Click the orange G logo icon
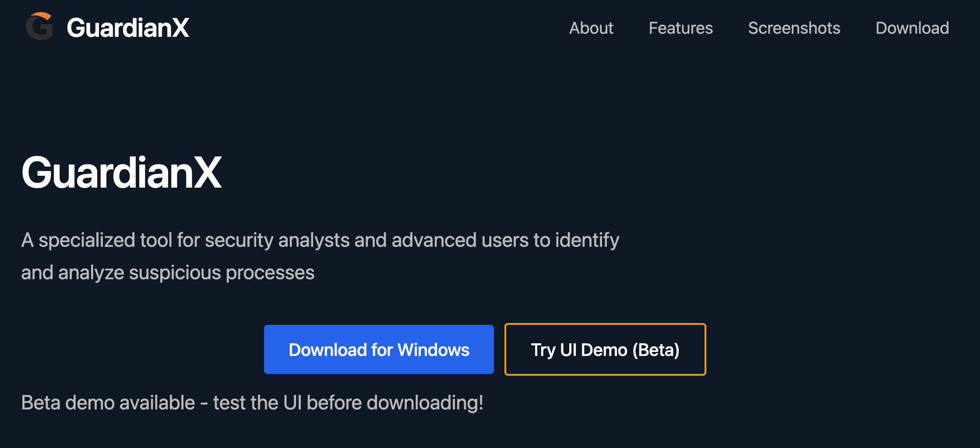The width and height of the screenshot is (980, 448). point(39,27)
